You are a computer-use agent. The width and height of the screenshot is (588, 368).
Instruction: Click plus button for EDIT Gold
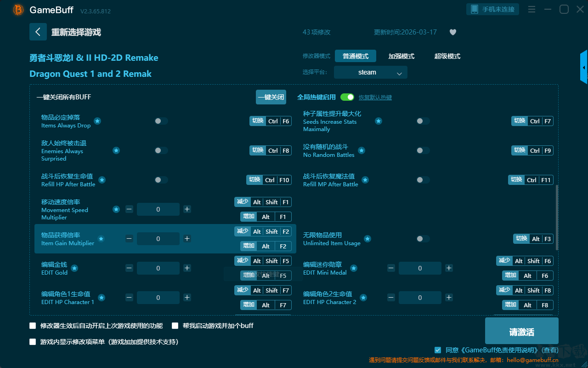pyautogui.click(x=187, y=268)
